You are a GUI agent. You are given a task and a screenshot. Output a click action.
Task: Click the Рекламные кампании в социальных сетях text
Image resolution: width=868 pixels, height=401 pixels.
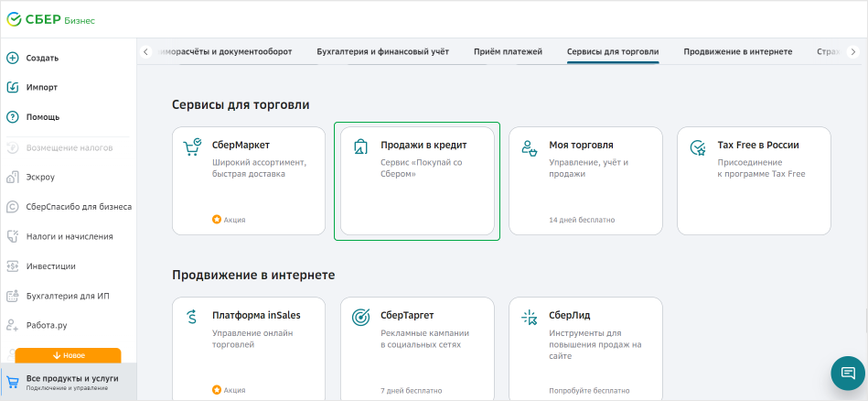pos(424,339)
